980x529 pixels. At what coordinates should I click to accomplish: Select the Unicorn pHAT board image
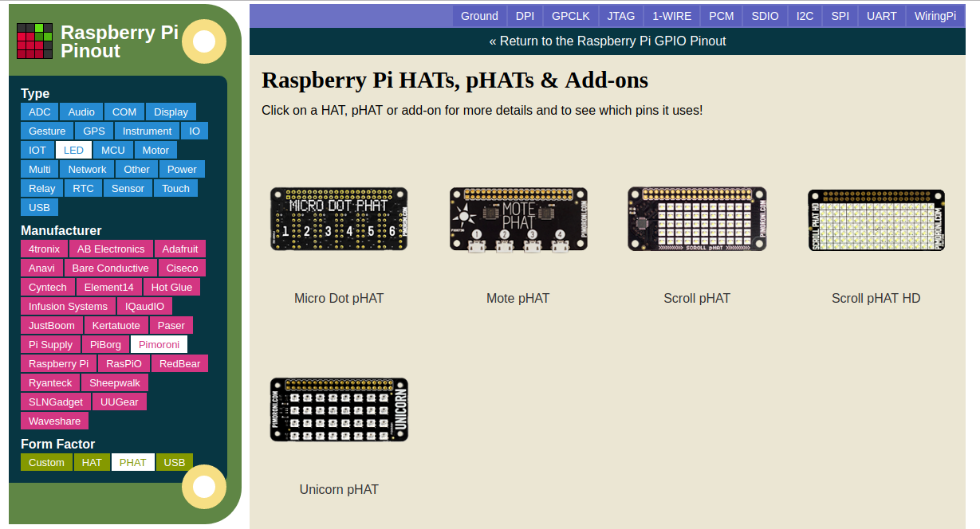pyautogui.click(x=339, y=409)
